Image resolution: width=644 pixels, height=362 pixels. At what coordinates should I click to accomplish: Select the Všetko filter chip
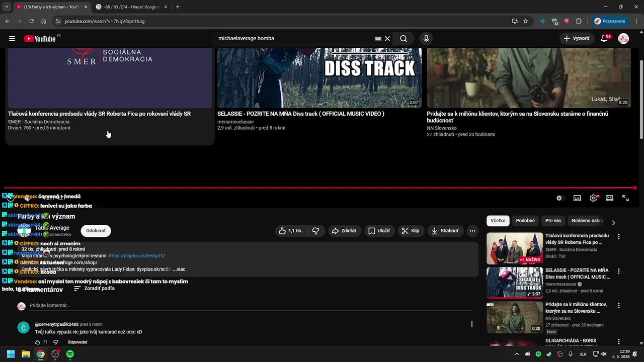tap(498, 221)
